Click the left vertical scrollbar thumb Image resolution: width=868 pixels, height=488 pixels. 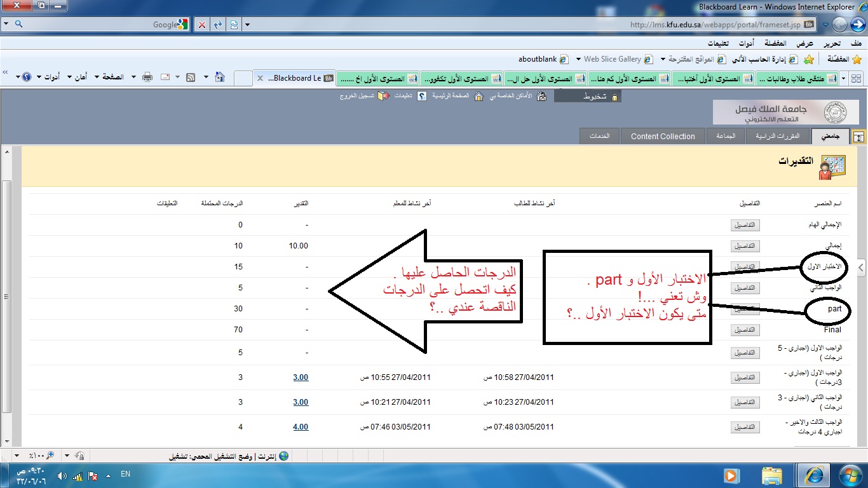click(x=6, y=296)
